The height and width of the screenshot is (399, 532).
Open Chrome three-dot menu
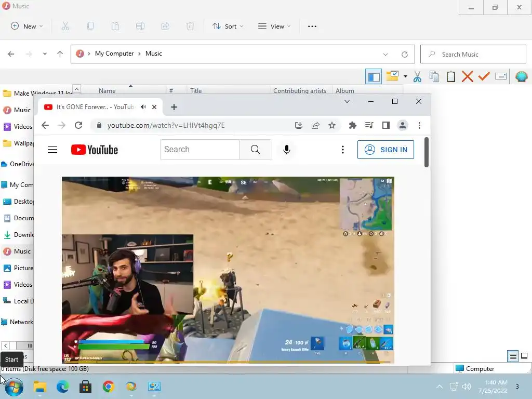click(419, 125)
